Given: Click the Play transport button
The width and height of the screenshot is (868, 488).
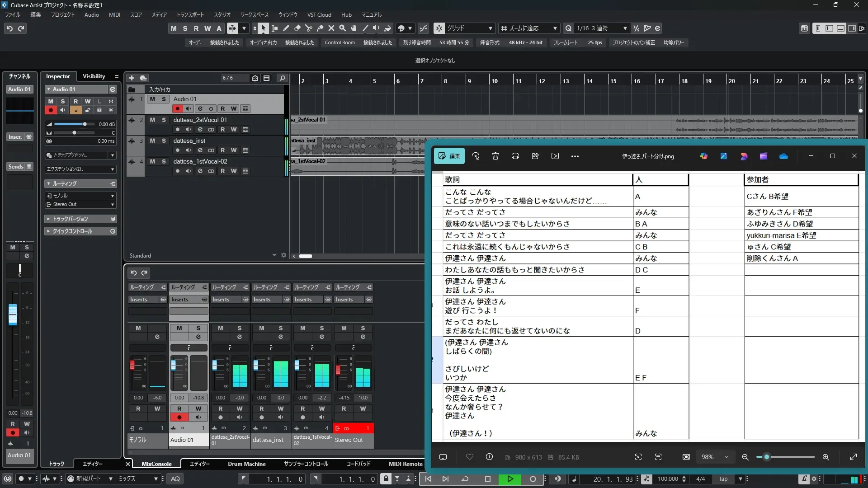Looking at the screenshot, I should [x=510, y=479].
